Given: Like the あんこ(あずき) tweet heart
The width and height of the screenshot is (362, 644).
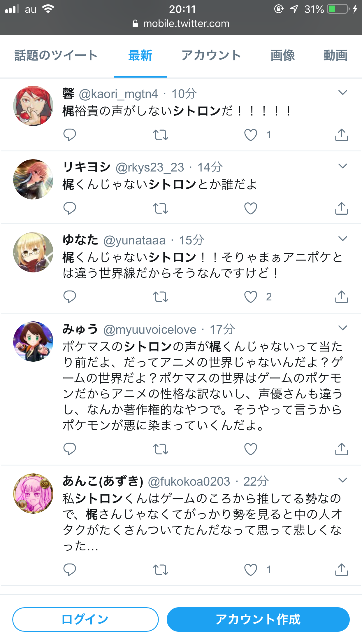Looking at the screenshot, I should coord(251,570).
